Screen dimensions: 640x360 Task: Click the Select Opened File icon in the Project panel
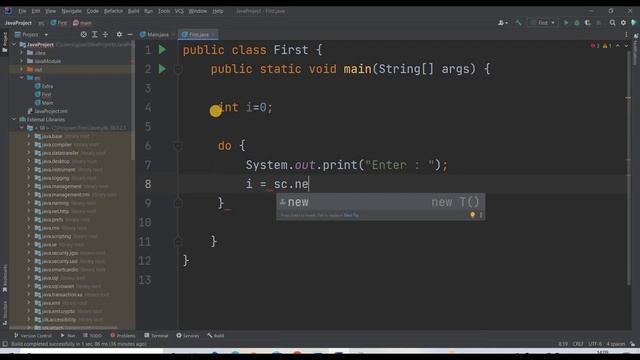tap(84, 35)
